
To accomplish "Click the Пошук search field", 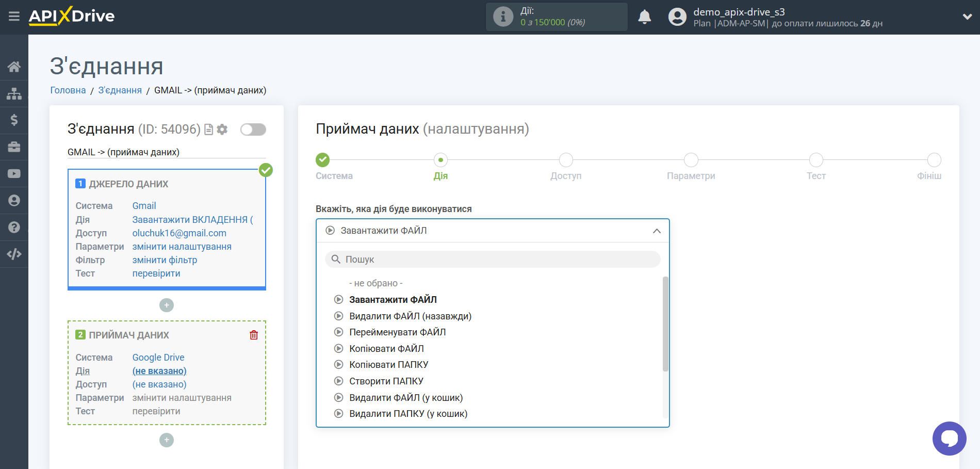I will pos(493,260).
